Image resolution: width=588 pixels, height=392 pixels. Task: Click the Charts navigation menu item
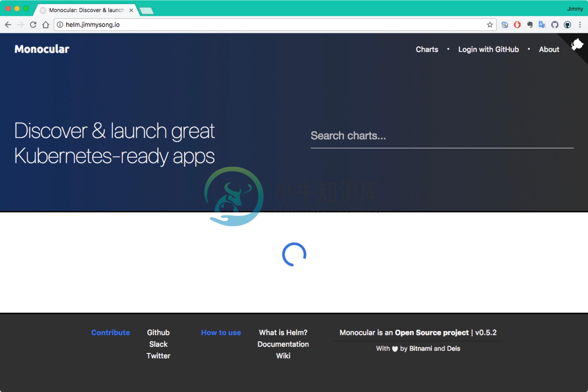click(426, 49)
